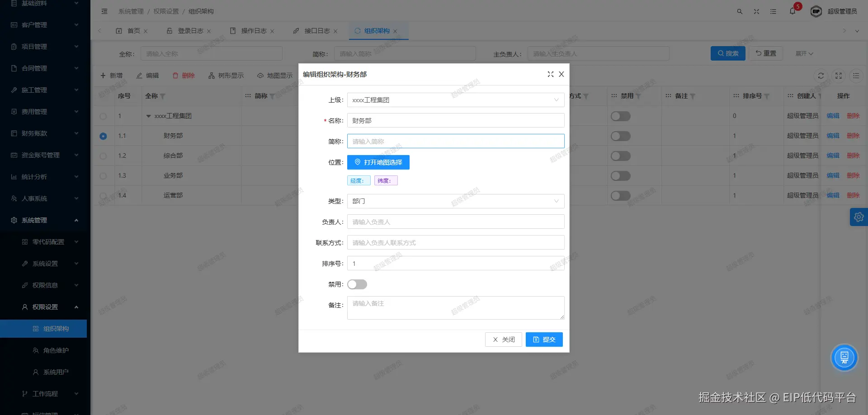Focus the 简称 input in dialog
The height and width of the screenshot is (415, 868).
456,141
